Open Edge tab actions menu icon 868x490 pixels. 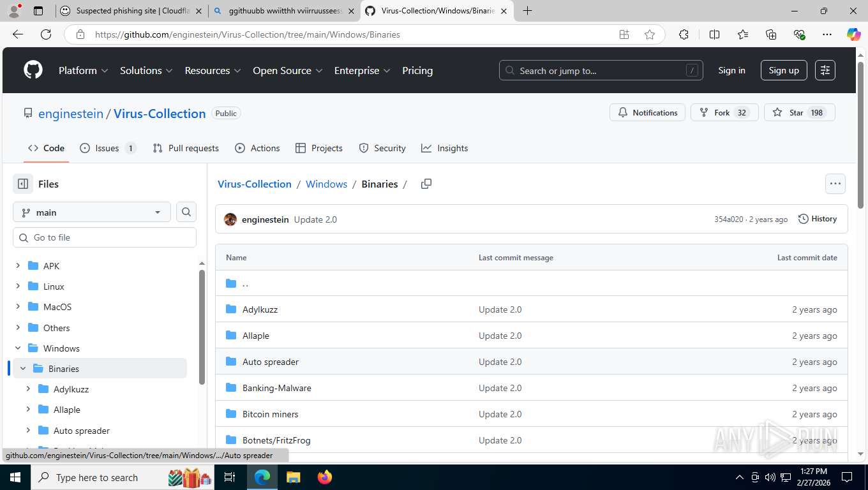pos(38,11)
